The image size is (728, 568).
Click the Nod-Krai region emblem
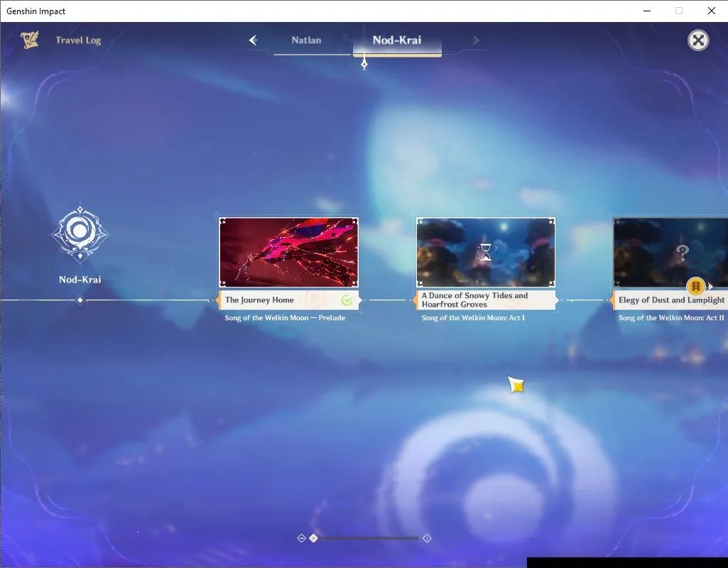coord(80,233)
